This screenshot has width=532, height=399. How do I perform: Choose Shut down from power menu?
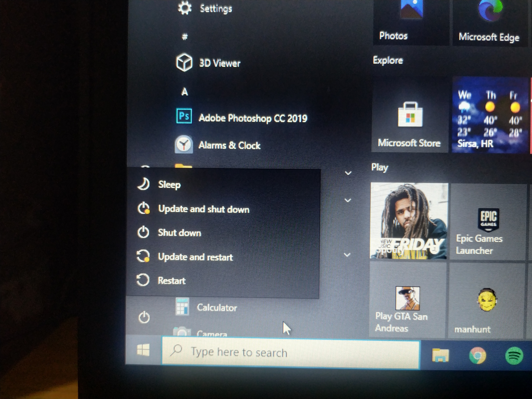[179, 233]
